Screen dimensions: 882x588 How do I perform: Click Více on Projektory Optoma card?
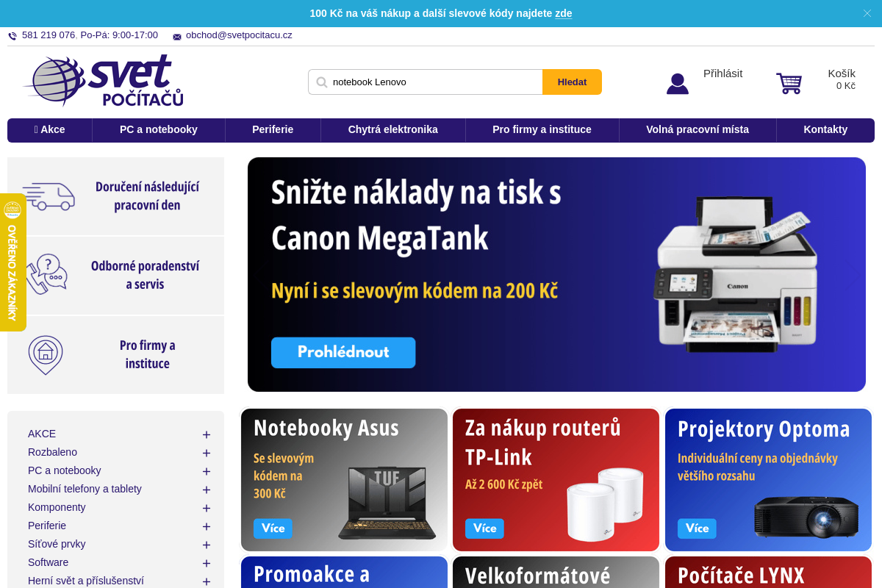(697, 528)
